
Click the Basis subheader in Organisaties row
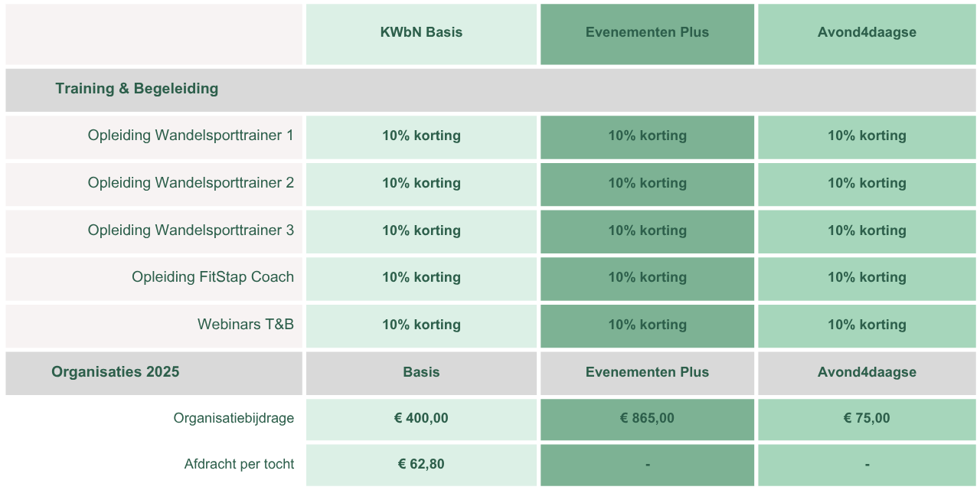[421, 372]
